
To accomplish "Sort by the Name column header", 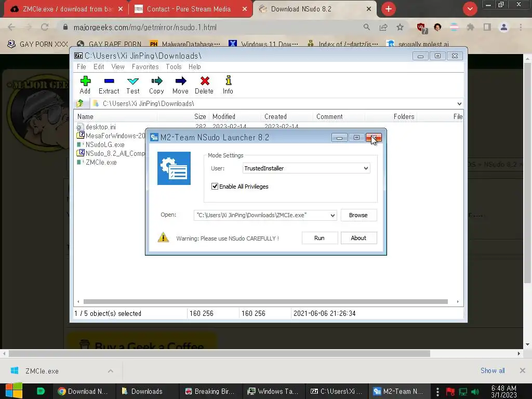I will coord(116,116).
